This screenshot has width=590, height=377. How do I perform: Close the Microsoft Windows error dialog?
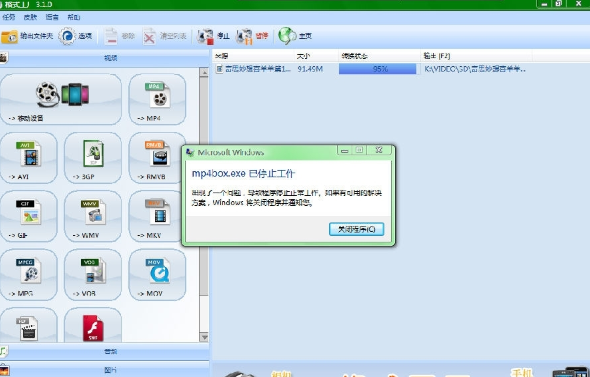coord(379,150)
